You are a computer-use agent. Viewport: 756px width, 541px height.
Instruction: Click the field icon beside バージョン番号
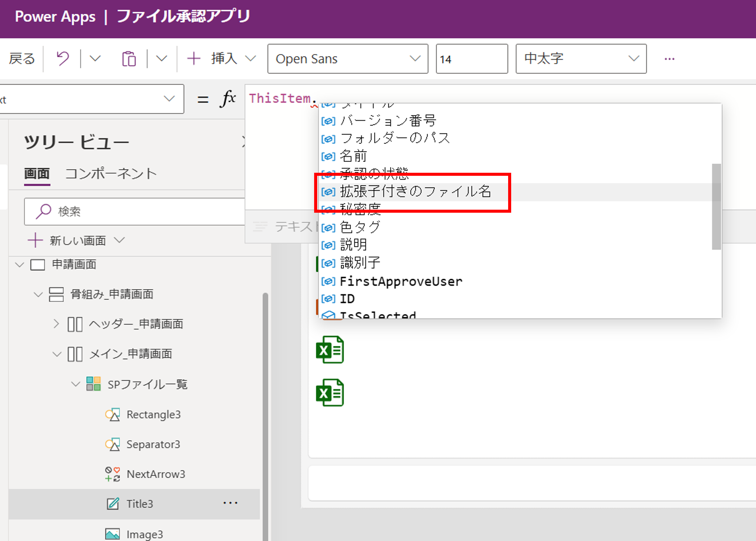(x=328, y=121)
